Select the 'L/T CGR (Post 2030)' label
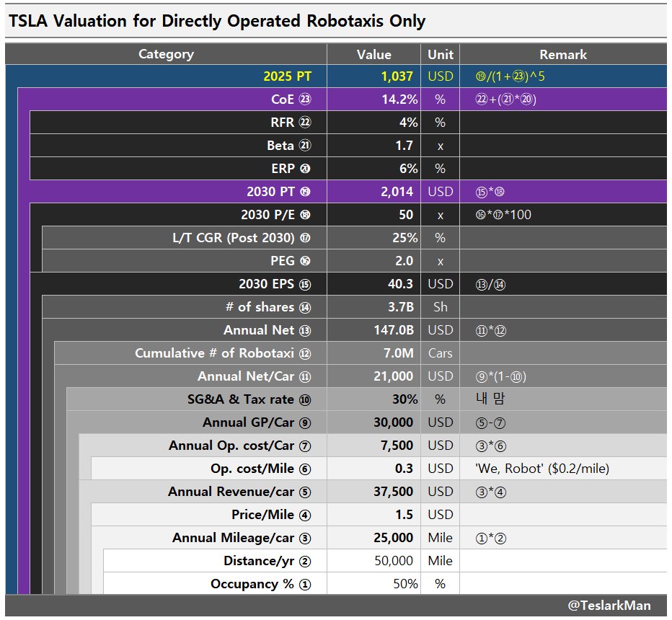Viewport: 672px width, 620px height. tap(242, 238)
